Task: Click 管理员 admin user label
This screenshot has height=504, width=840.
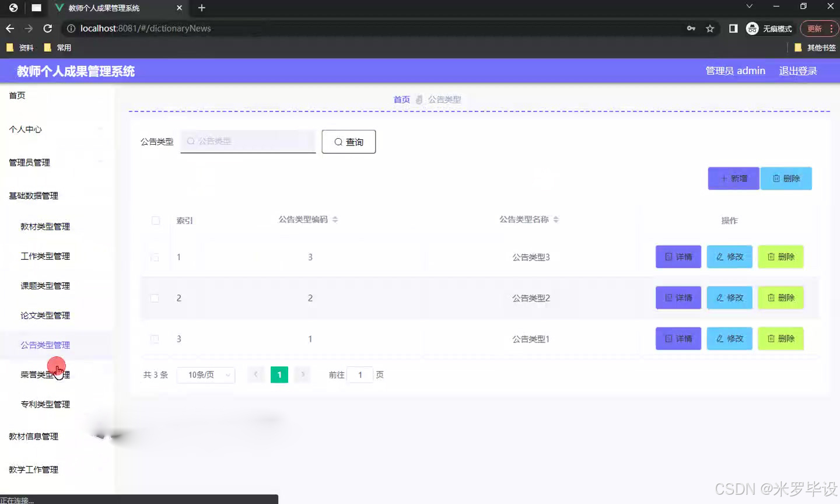Action: (735, 71)
